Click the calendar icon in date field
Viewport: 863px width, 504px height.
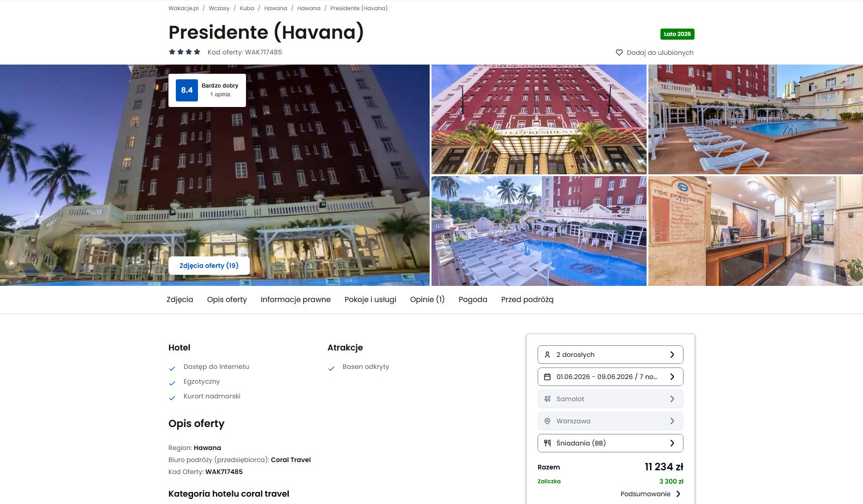(x=547, y=377)
